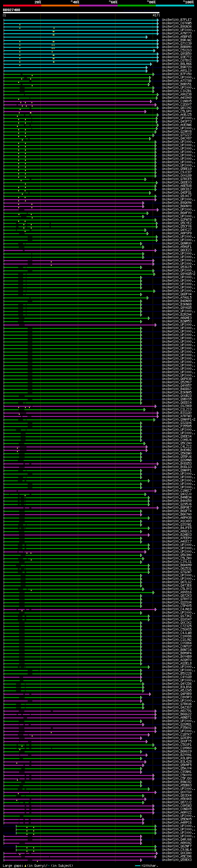The image size is (197, 868).
Task: Select UniRef100_C1E6V7 label
Action: pyautogui.click(x=177, y=104)
